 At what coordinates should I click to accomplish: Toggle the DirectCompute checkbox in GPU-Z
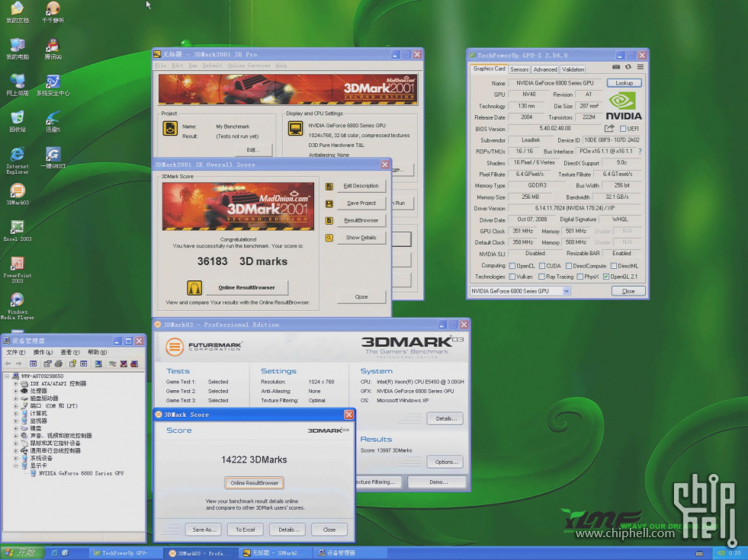(569, 266)
